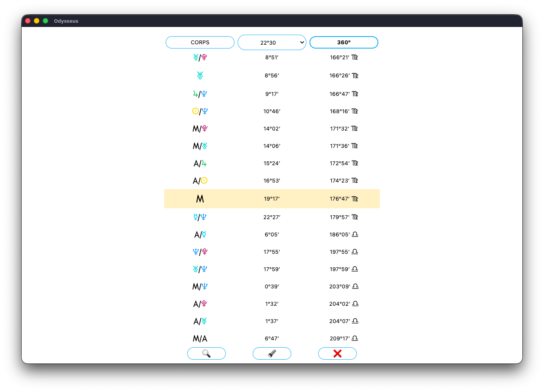Select the Mercury/Neptune midpoint symbol
The width and height of the screenshot is (544, 392).
point(200,217)
